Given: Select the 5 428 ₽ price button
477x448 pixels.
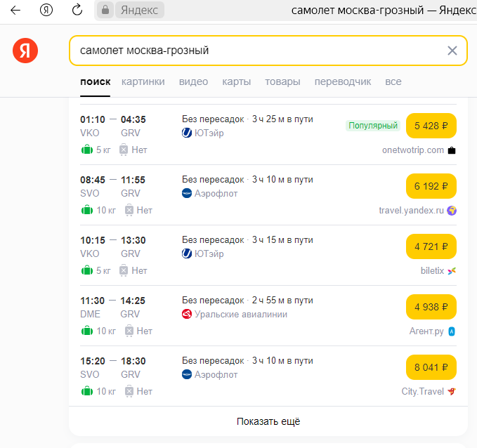Looking at the screenshot, I should (x=431, y=126).
